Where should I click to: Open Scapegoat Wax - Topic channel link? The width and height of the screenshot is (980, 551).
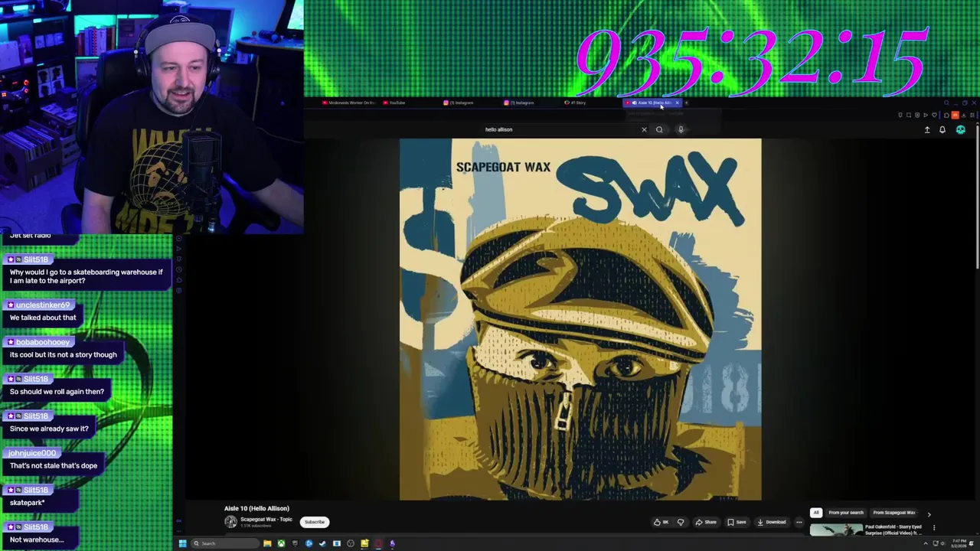(266, 520)
